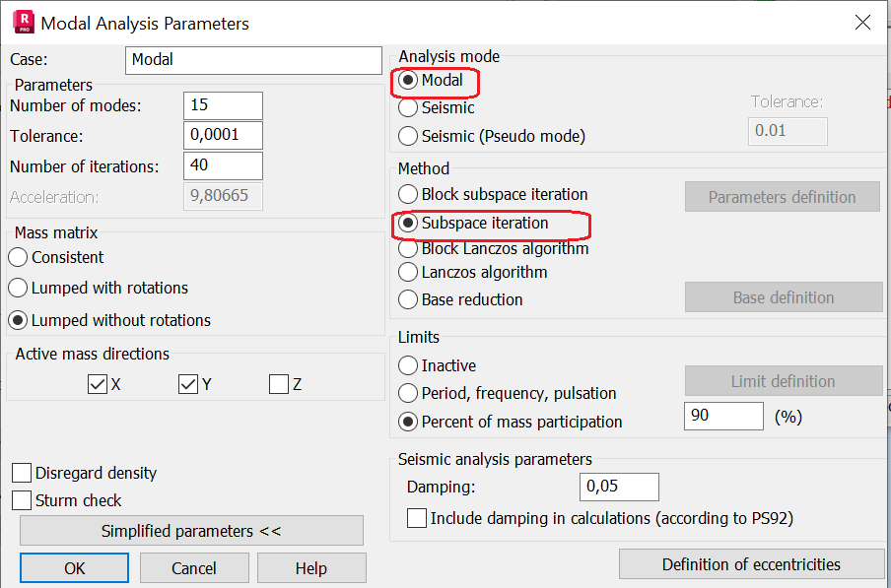Click the Help button
Viewport: 891px width, 588px height.
(311, 568)
